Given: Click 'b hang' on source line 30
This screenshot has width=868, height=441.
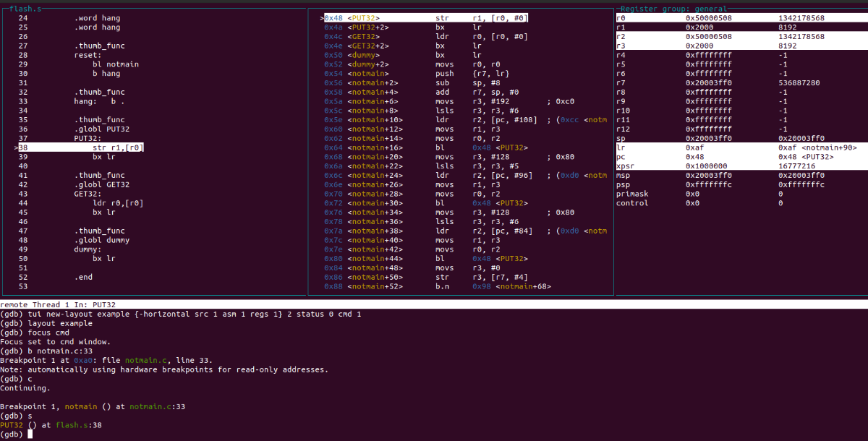Looking at the screenshot, I should (106, 73).
